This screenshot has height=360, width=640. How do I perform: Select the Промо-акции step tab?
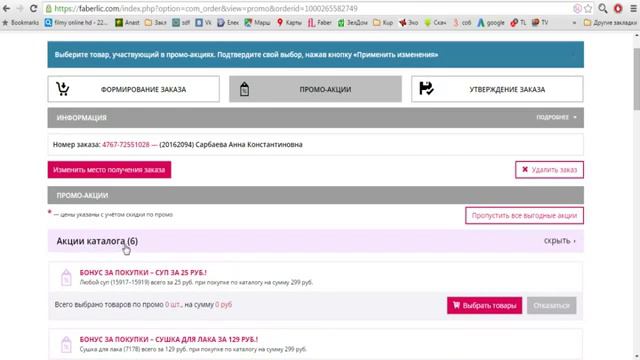(315, 89)
